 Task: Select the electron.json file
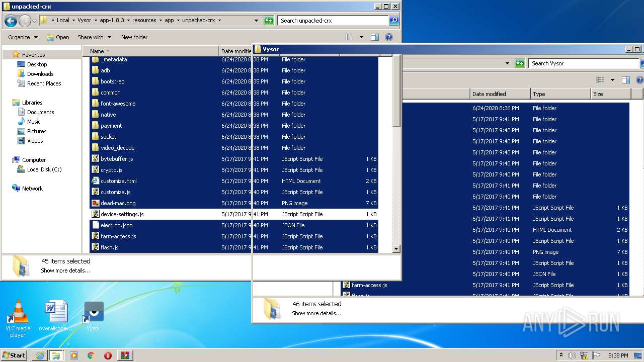[234, 225]
